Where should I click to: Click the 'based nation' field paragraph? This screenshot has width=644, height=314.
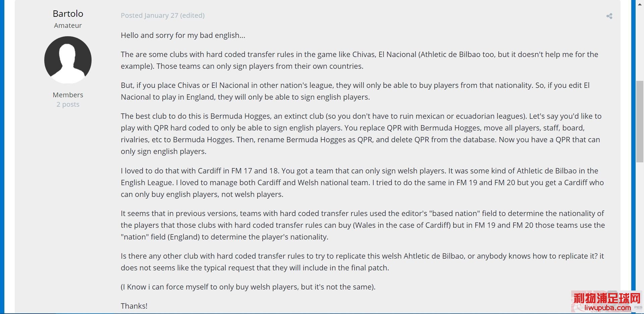[x=363, y=225]
